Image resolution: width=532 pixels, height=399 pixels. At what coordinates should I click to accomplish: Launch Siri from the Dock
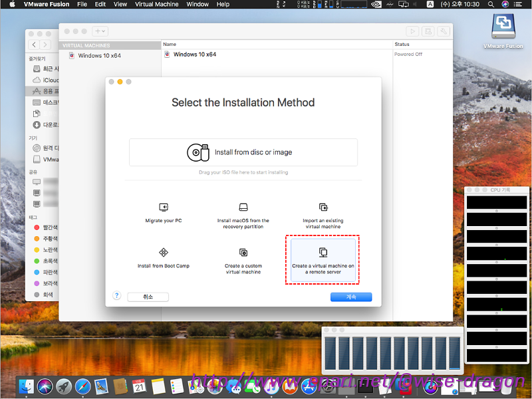(x=45, y=386)
